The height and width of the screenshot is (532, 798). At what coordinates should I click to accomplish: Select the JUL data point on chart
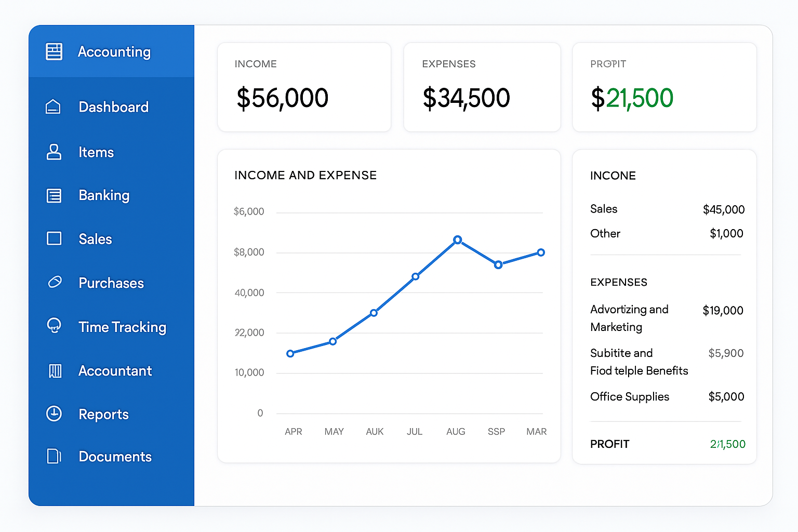click(x=415, y=276)
